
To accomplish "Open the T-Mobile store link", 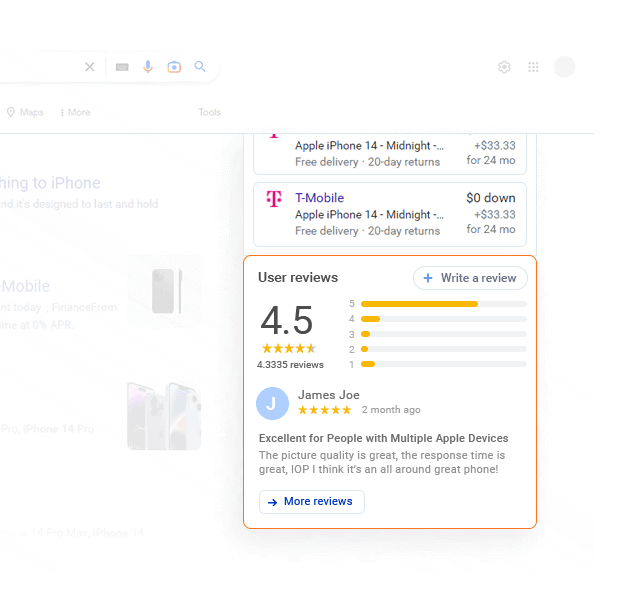I will click(x=320, y=198).
